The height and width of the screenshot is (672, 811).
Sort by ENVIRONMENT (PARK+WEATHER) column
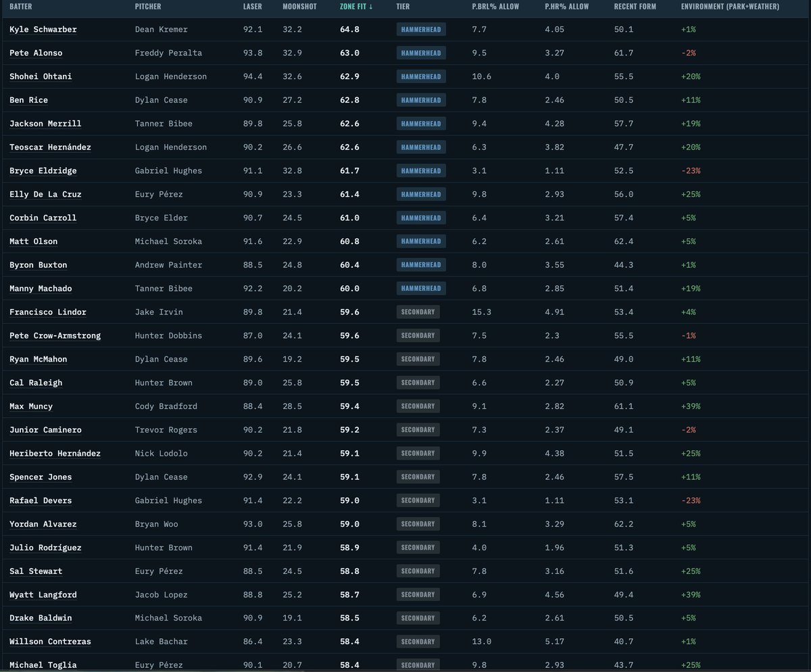click(x=730, y=7)
